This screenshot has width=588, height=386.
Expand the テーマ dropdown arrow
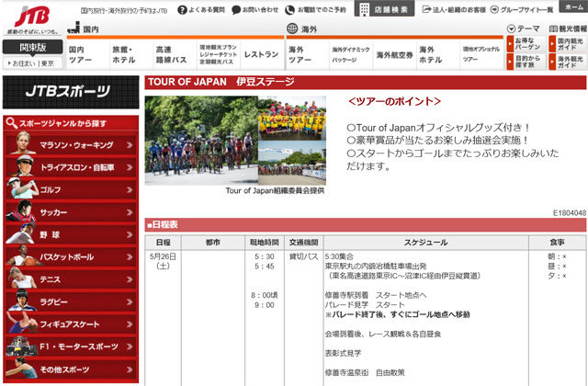coord(511,28)
